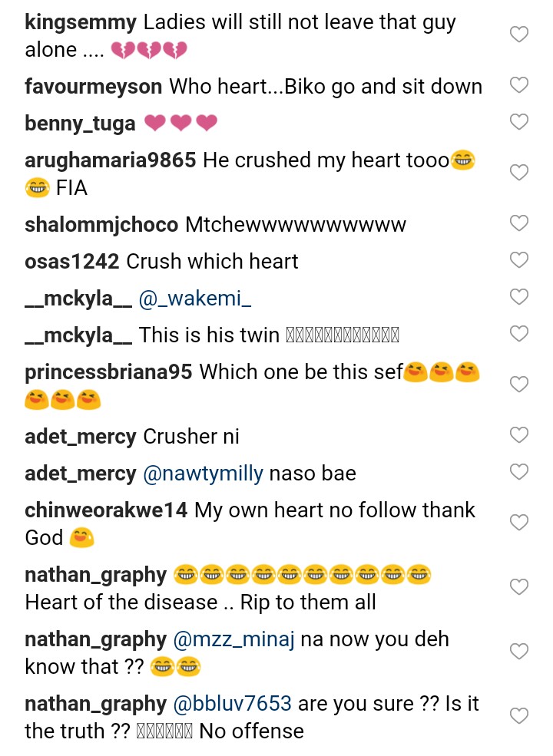553x756 pixels.
Task: Like benny_tuga's pink hearts comment
Action: click(x=519, y=122)
